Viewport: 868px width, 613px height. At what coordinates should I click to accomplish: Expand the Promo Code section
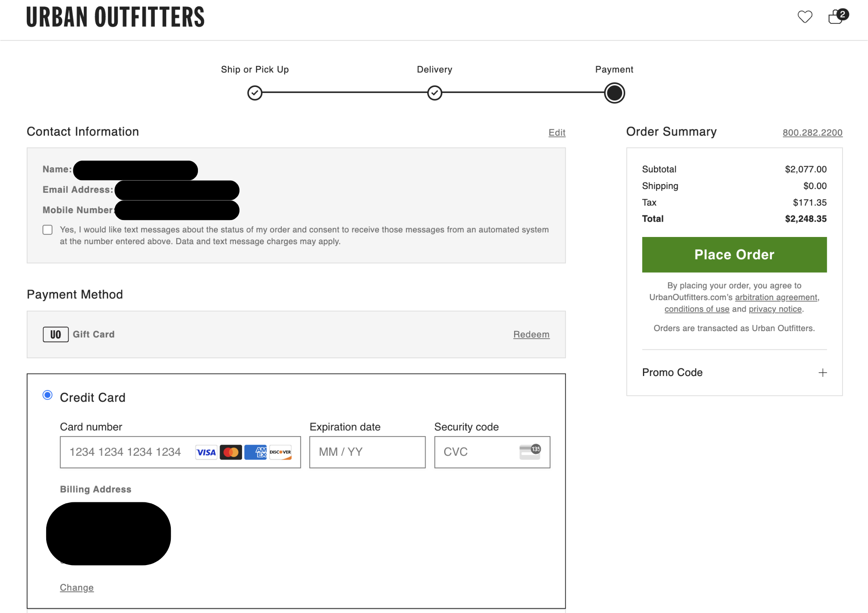coord(822,373)
